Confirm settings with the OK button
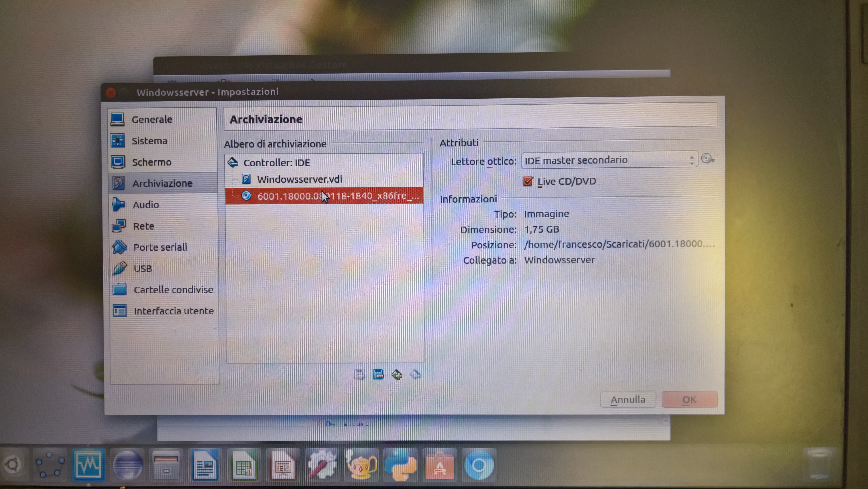868x489 pixels. point(689,399)
